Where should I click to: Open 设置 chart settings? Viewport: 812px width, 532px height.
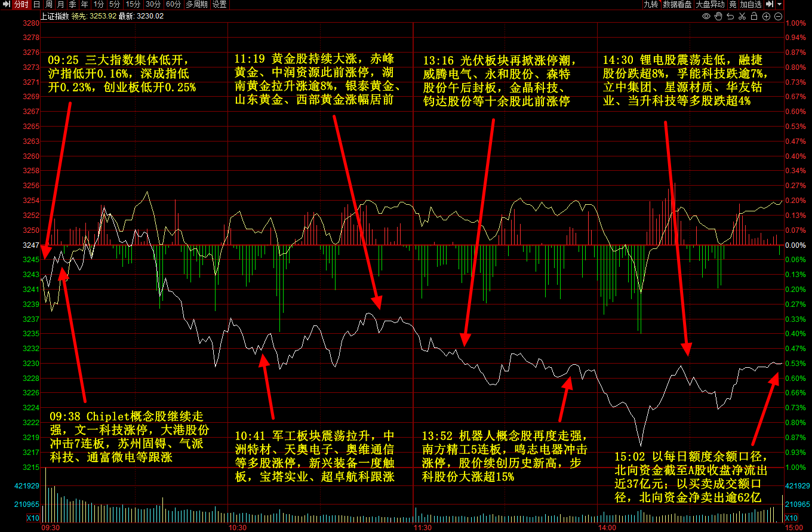pos(220,4)
